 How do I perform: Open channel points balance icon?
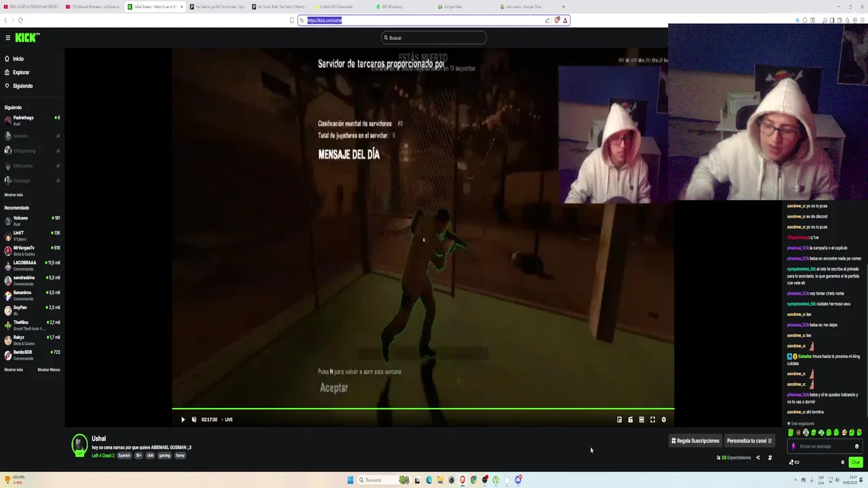click(793, 462)
